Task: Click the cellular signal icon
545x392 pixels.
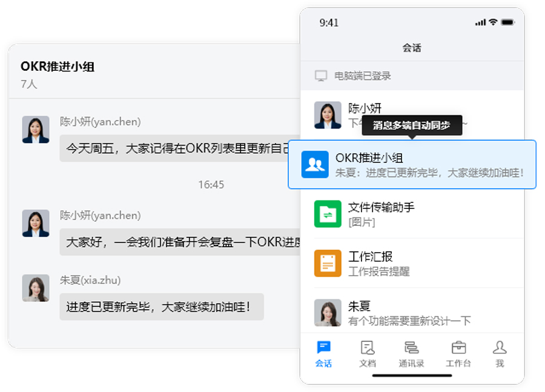Action: (x=480, y=22)
